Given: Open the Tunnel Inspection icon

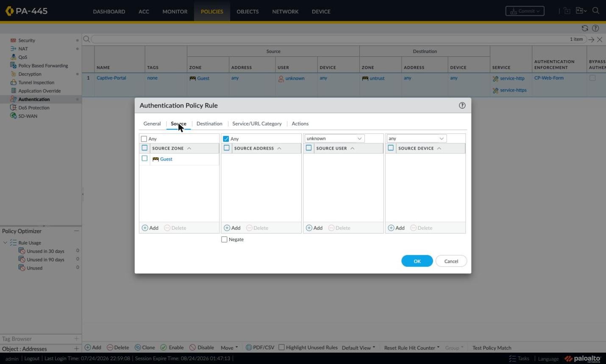Looking at the screenshot, I should [x=13, y=82].
